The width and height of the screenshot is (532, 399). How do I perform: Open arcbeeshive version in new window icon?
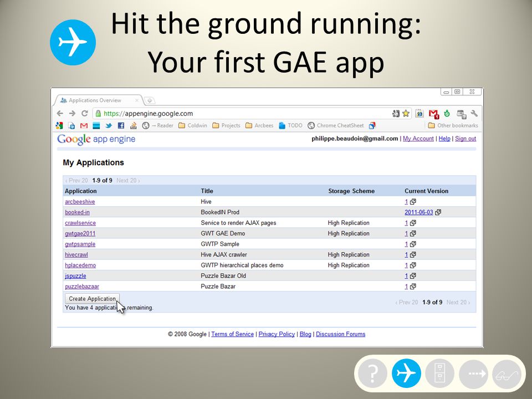pos(413,202)
